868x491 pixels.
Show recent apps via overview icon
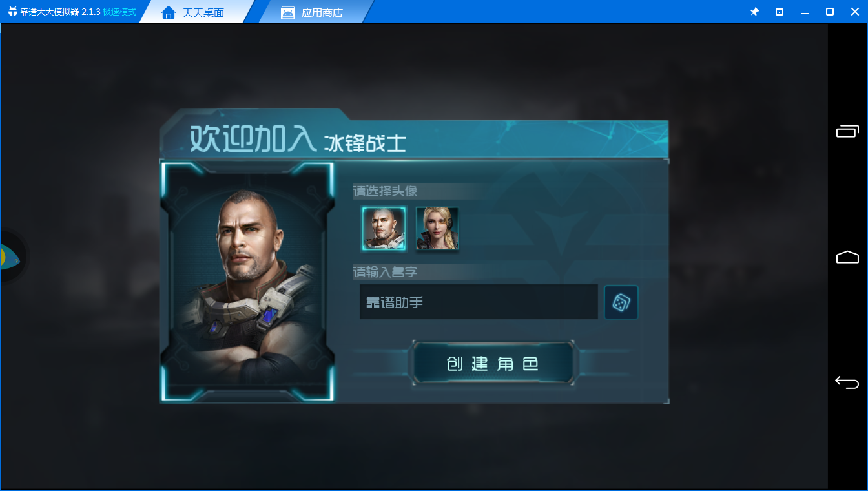pyautogui.click(x=847, y=131)
